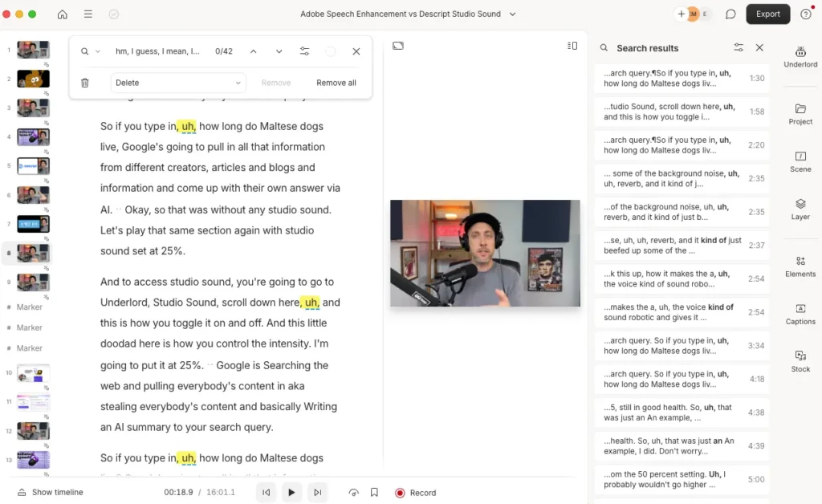The width and height of the screenshot is (822, 504).
Task: Open the Layer panel
Action: (x=800, y=209)
